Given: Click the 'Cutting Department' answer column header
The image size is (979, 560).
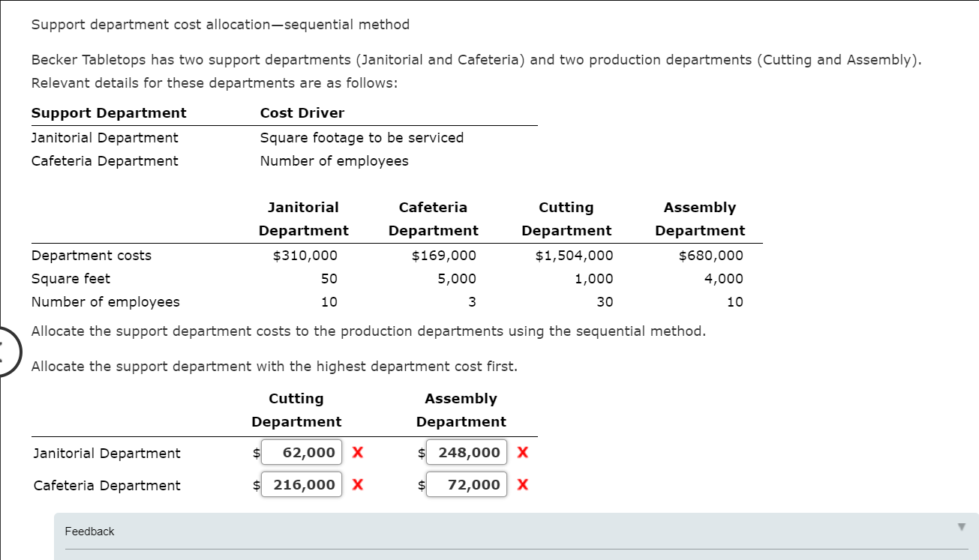Looking at the screenshot, I should coord(296,410).
